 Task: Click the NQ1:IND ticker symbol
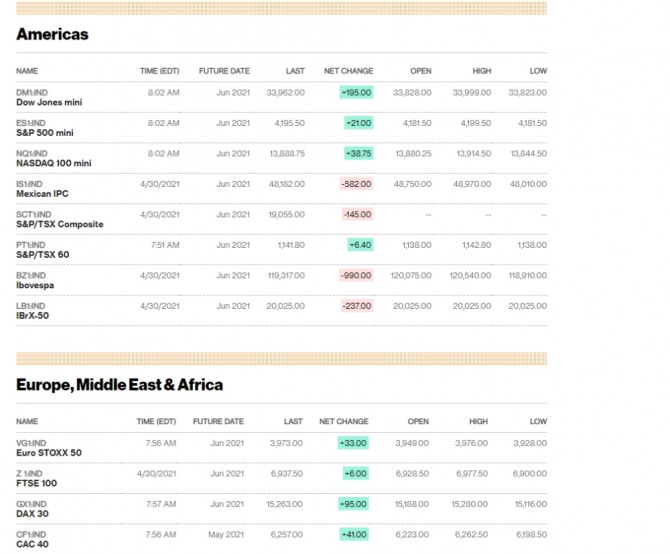[x=32, y=153]
